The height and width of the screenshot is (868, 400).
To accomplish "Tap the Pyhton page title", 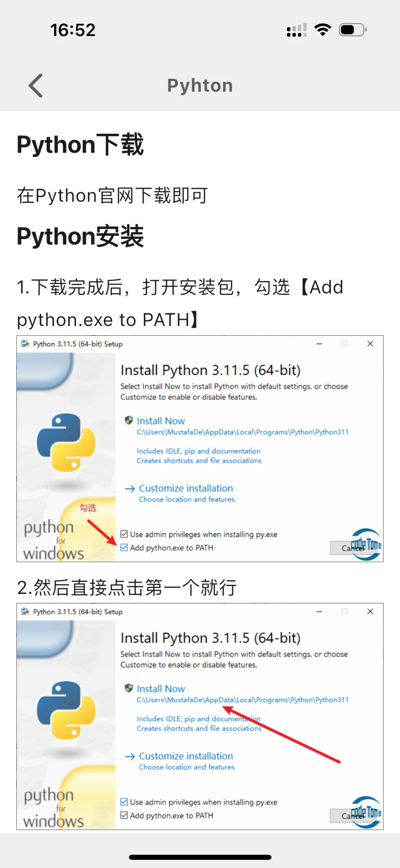I will [200, 86].
